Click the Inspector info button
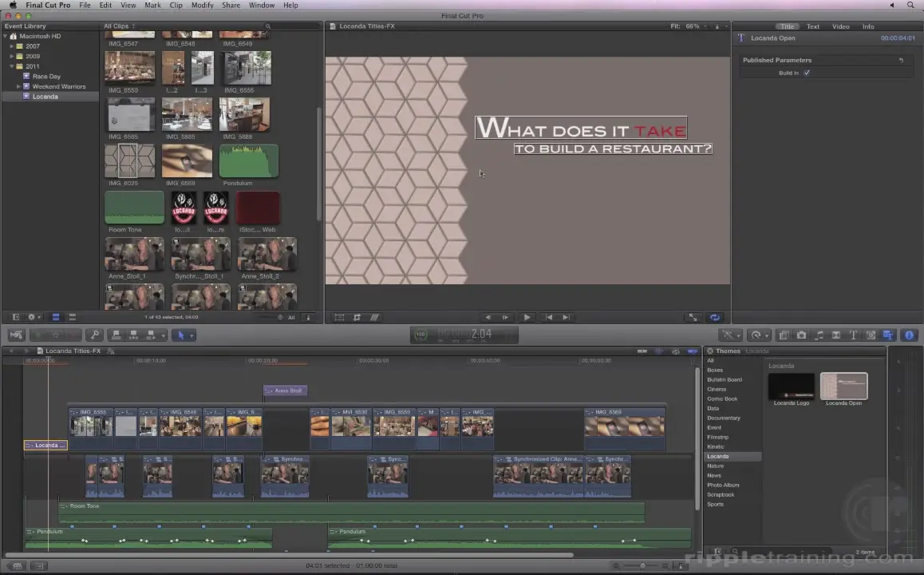The image size is (924, 575). [x=909, y=335]
